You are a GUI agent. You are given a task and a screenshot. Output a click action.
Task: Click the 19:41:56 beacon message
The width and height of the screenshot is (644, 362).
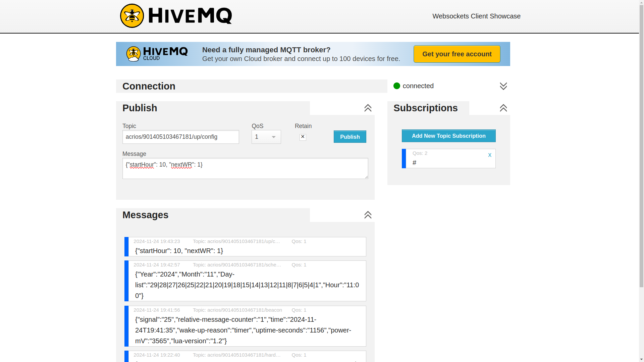pyautogui.click(x=245, y=326)
